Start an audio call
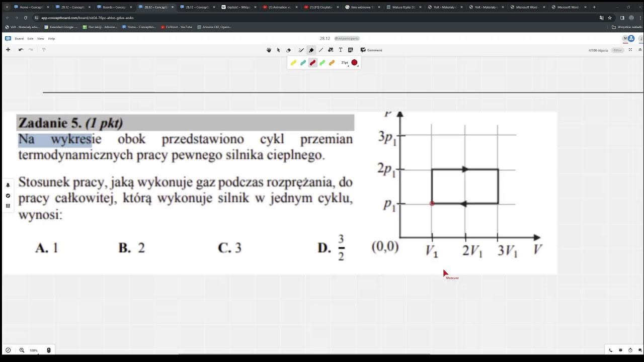The width and height of the screenshot is (644, 362). (611, 350)
